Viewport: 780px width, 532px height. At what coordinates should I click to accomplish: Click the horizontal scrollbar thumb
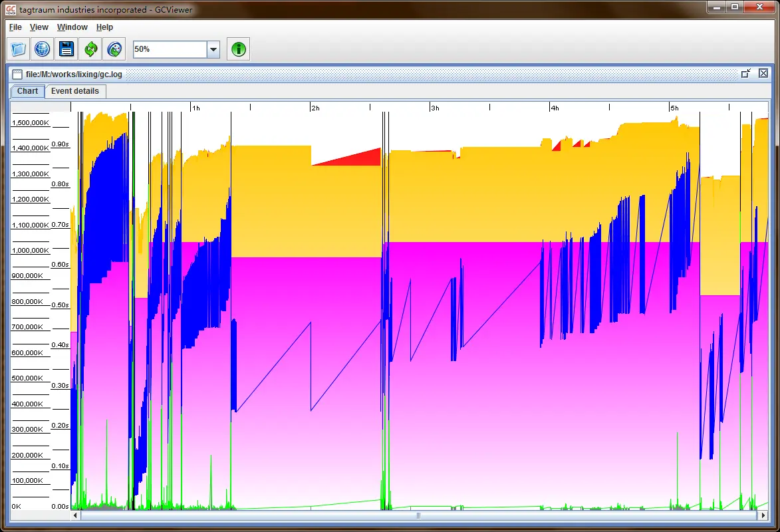point(418,515)
